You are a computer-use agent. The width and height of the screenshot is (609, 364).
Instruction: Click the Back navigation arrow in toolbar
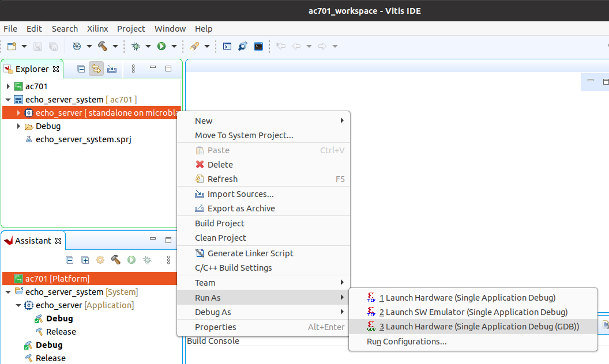[x=296, y=46]
